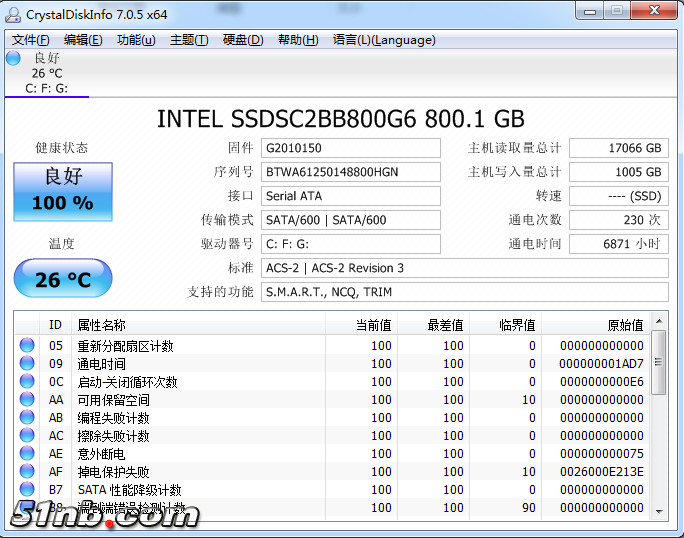This screenshot has width=684, height=538.
Task: Click status orb of attribute AE row
Action: click(x=27, y=453)
